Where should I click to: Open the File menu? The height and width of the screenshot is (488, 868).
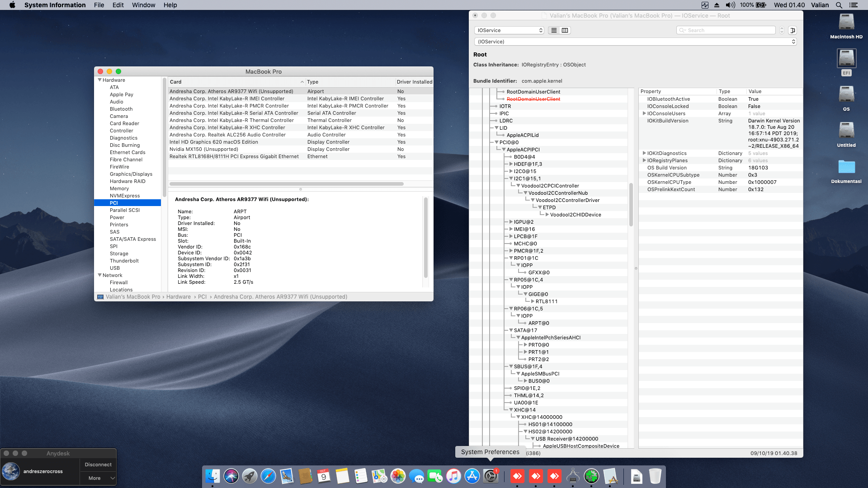click(99, 5)
